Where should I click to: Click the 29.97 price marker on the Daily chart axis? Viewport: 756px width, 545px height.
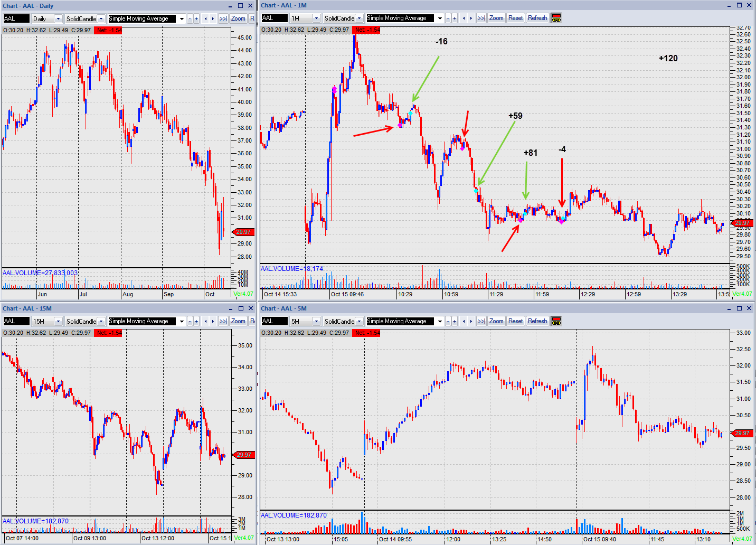coord(243,232)
